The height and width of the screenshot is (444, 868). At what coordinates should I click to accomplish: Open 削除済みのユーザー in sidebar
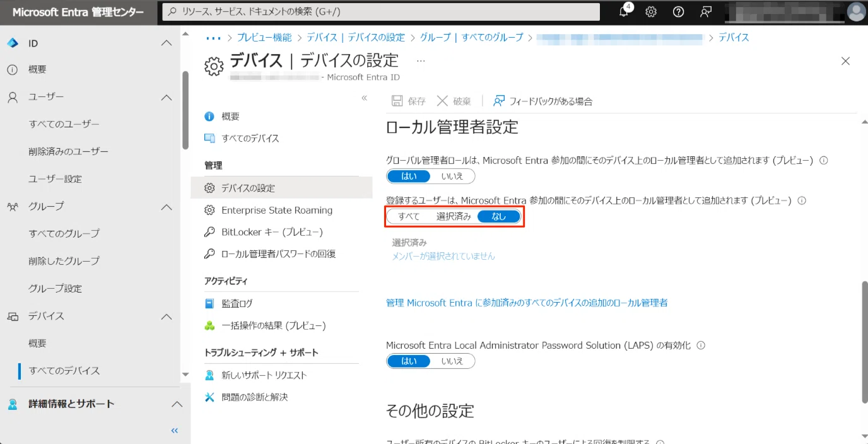[69, 151]
